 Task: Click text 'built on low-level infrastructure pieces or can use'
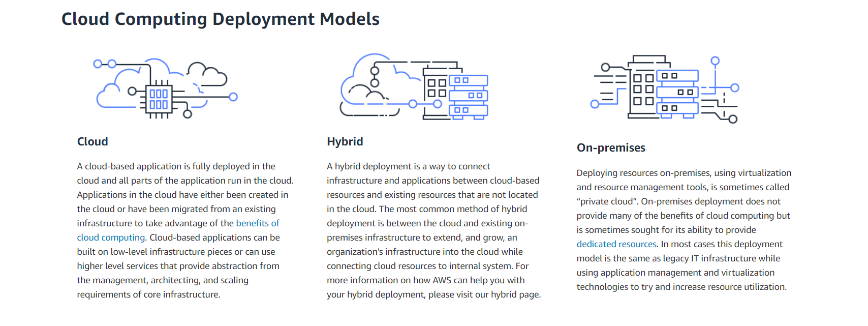(x=176, y=252)
